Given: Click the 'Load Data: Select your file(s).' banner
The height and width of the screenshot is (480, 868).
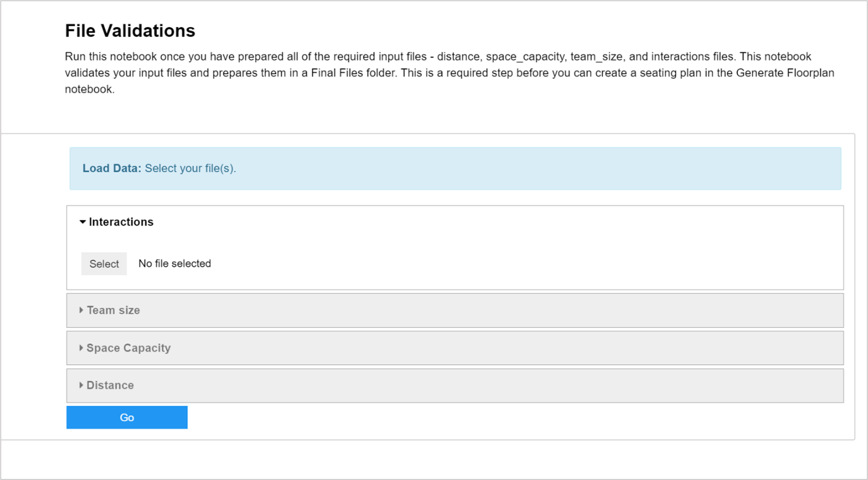Looking at the screenshot, I should (455, 168).
